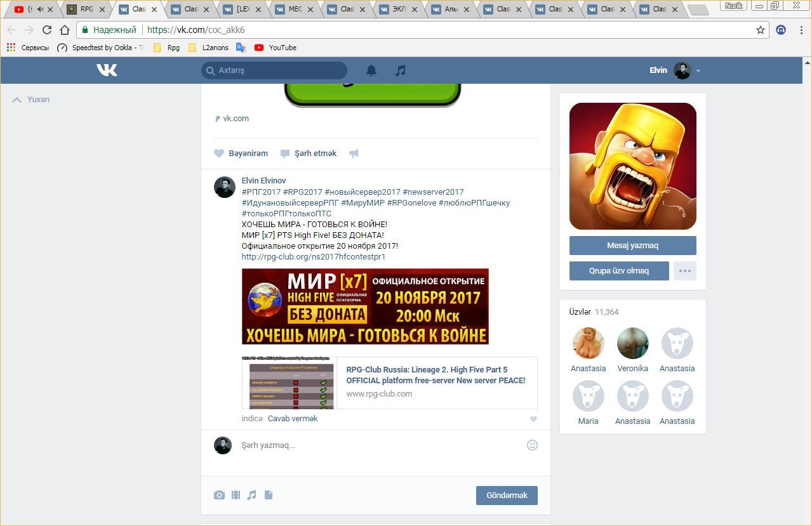Image resolution: width=812 pixels, height=526 pixels.
Task: Click the Axtarış search field
Action: click(x=274, y=70)
